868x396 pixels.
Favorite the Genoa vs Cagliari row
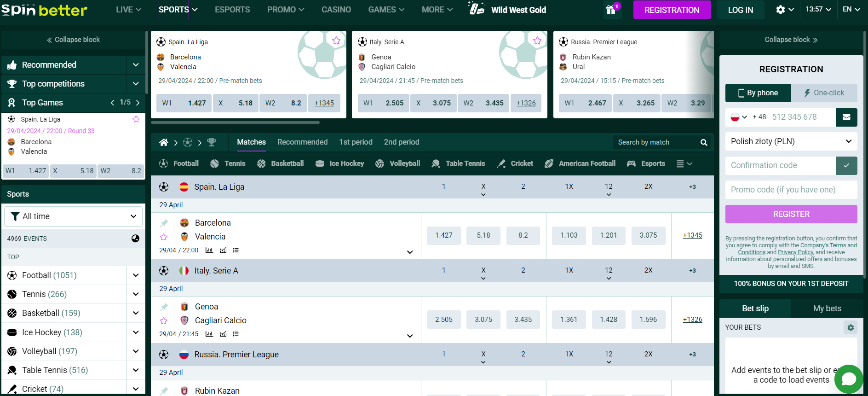coord(164,320)
